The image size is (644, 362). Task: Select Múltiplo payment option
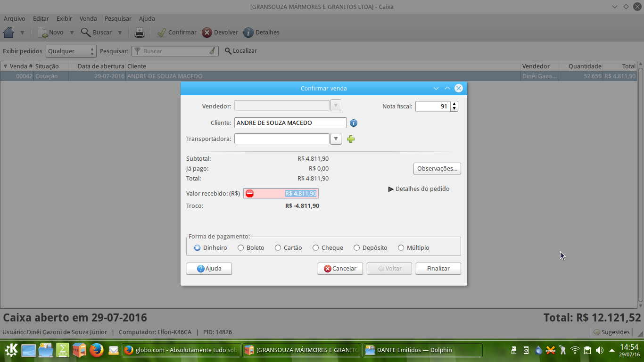click(413, 247)
